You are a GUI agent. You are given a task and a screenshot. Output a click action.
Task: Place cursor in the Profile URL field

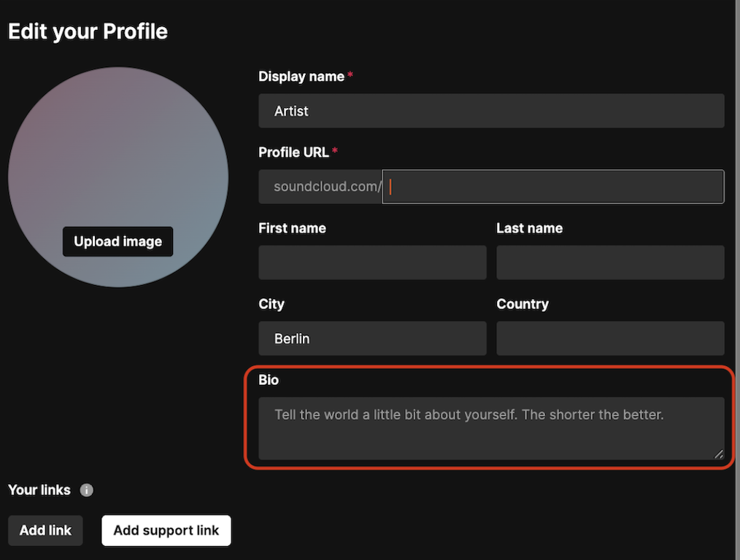coord(552,186)
